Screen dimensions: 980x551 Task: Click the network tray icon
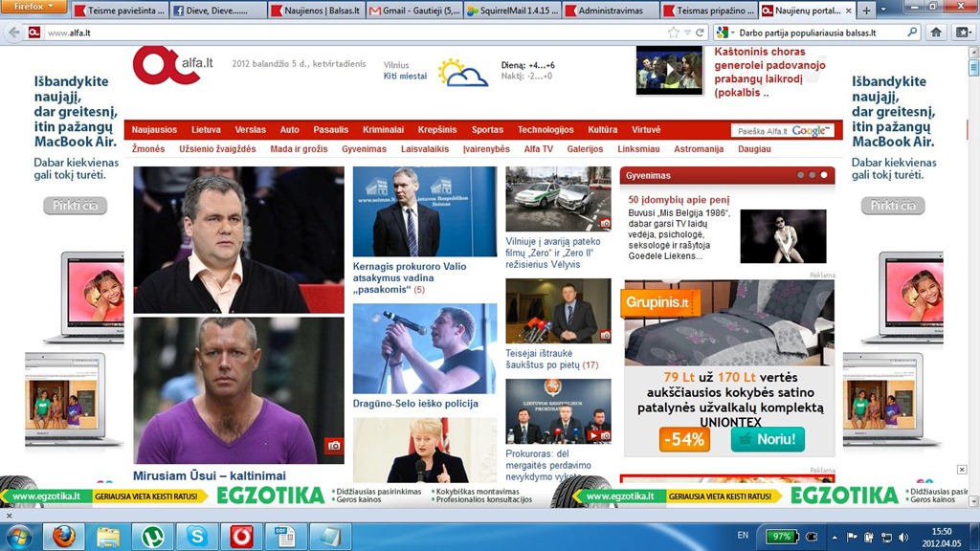coord(886,537)
